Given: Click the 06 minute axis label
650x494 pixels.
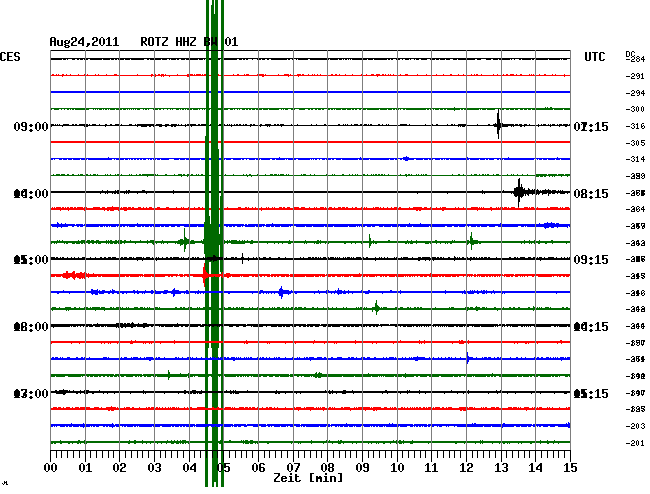Looking at the screenshot, I should pos(258,468).
